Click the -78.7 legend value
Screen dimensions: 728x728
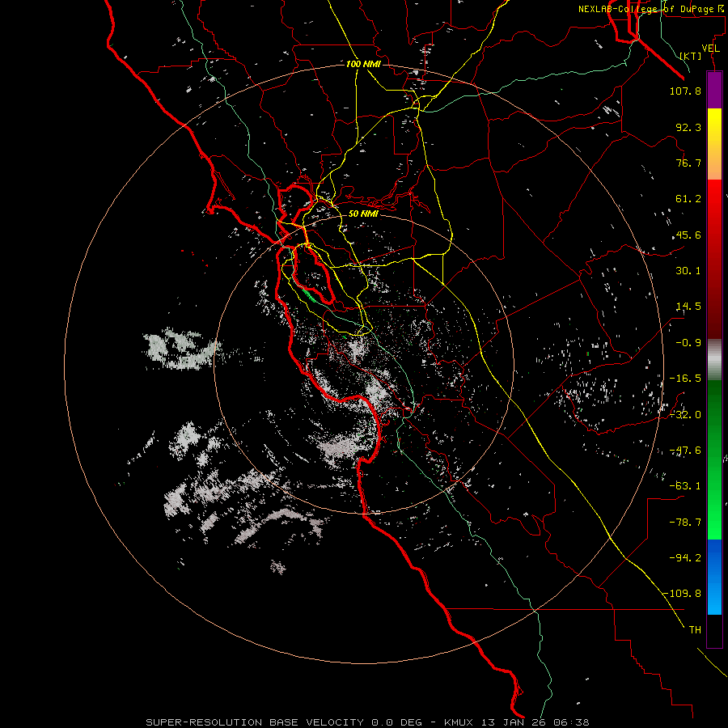point(685,523)
